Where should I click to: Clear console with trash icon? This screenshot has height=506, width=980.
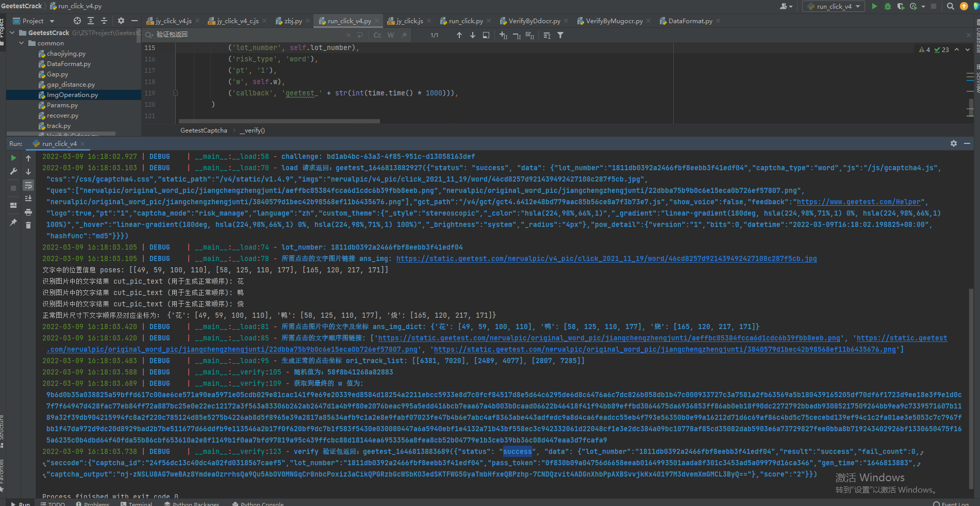click(28, 225)
